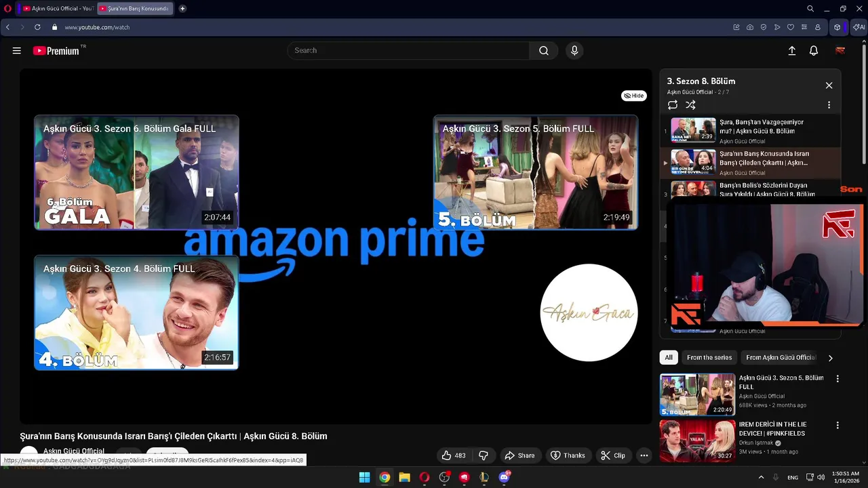Open options for IREM DERICI recommendation

(x=837, y=426)
